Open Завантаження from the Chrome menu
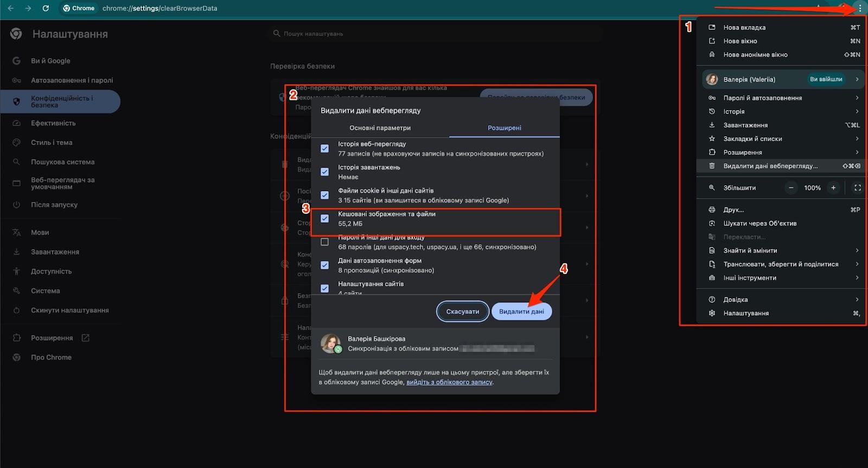 click(781, 125)
